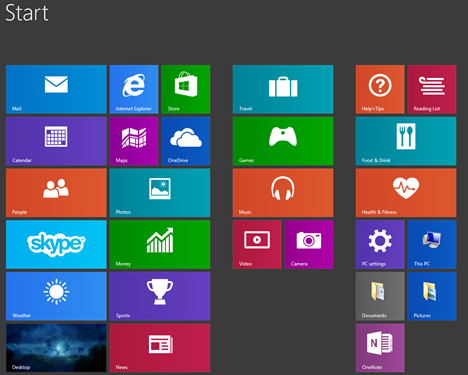
Task: Open the Health & Fitness tile
Action: [x=406, y=193]
